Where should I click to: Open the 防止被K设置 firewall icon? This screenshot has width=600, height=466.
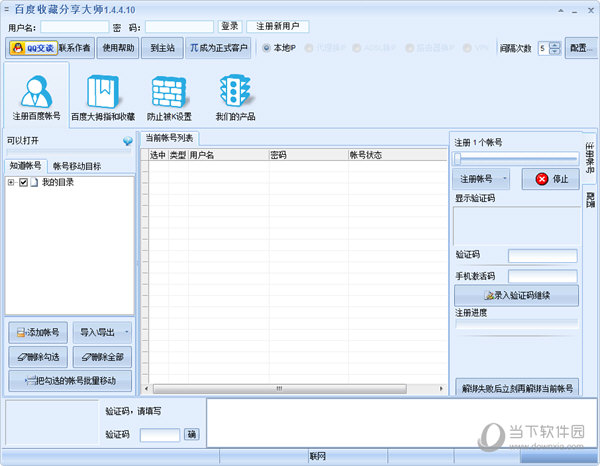tap(169, 97)
